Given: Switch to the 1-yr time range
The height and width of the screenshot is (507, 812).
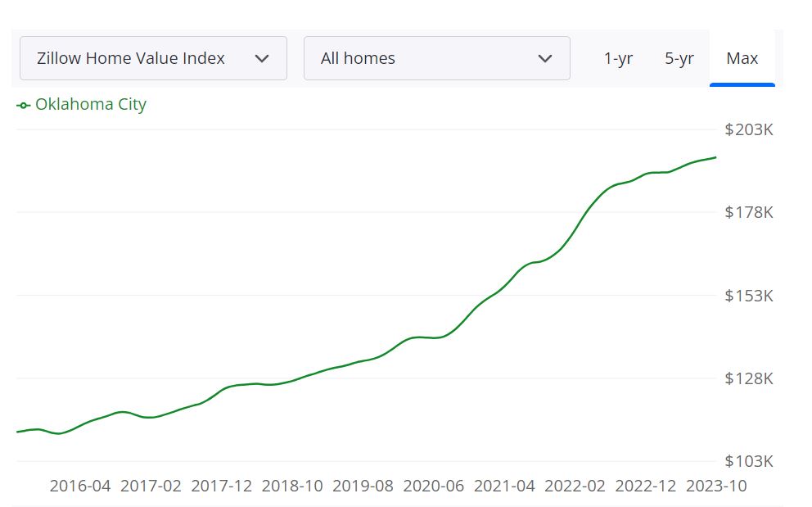Looking at the screenshot, I should (619, 57).
